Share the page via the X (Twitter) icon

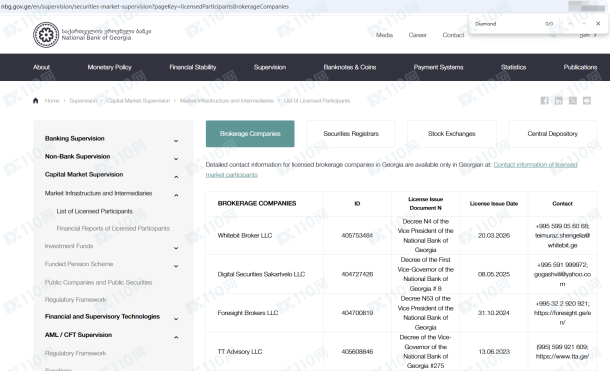point(573,101)
